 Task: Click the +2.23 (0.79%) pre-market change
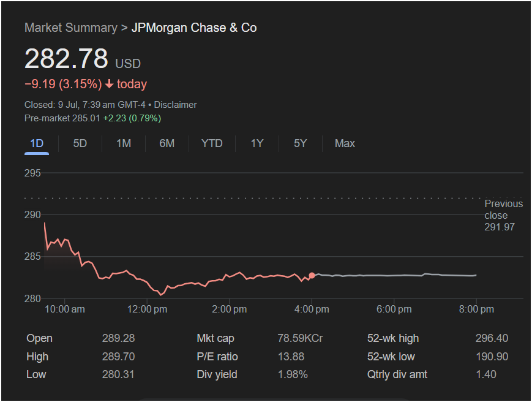pos(132,118)
